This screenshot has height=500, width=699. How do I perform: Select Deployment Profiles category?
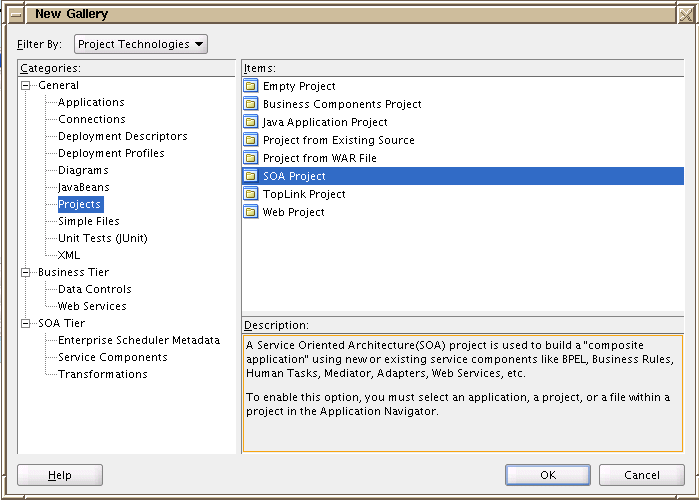111,153
